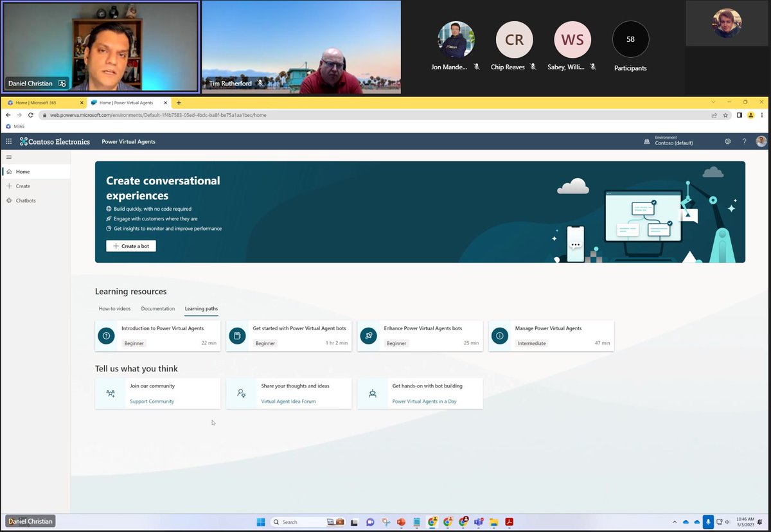Open PowerPoint from the taskbar
Image resolution: width=771 pixels, height=532 pixels.
tap(402, 522)
